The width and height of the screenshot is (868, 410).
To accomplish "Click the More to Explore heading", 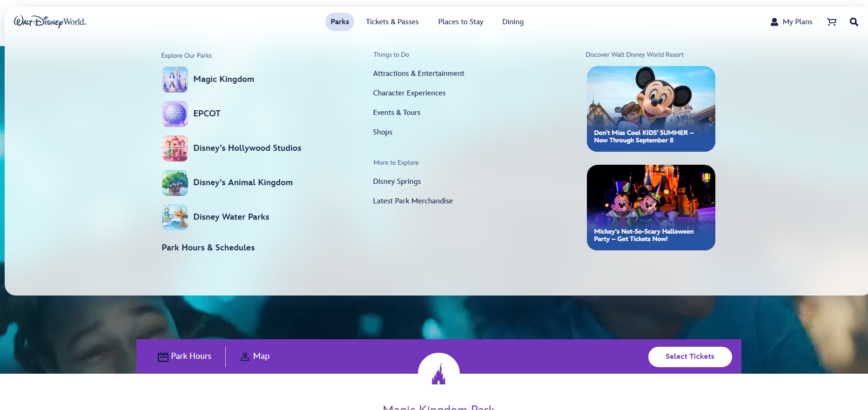I will point(396,162).
